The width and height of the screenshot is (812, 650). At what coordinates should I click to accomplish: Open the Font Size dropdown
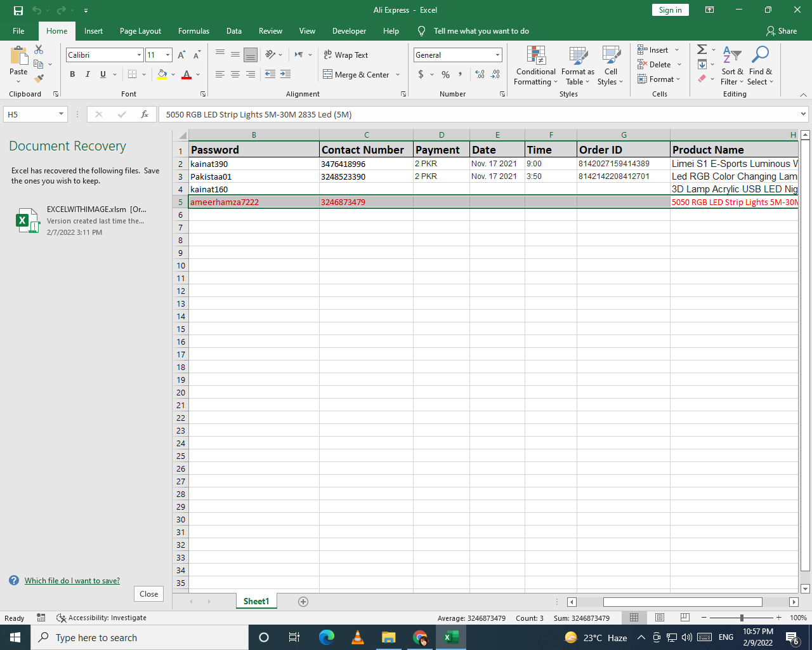[167, 55]
